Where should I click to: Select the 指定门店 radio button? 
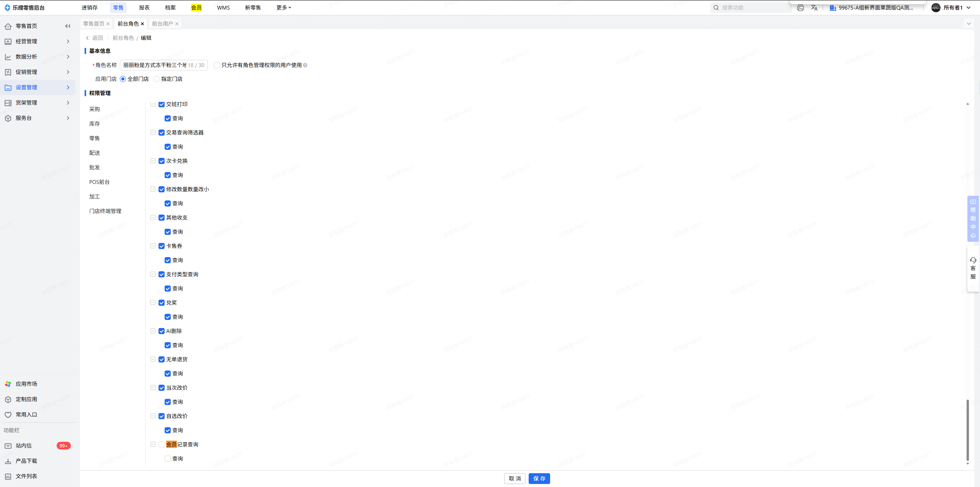pyautogui.click(x=157, y=79)
